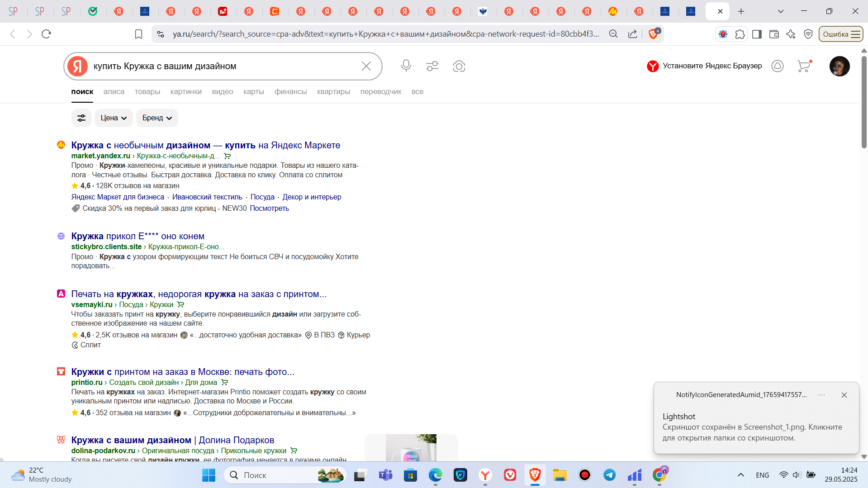The height and width of the screenshot is (488, 868).
Task: Open the Windows Start menu
Action: (209, 475)
